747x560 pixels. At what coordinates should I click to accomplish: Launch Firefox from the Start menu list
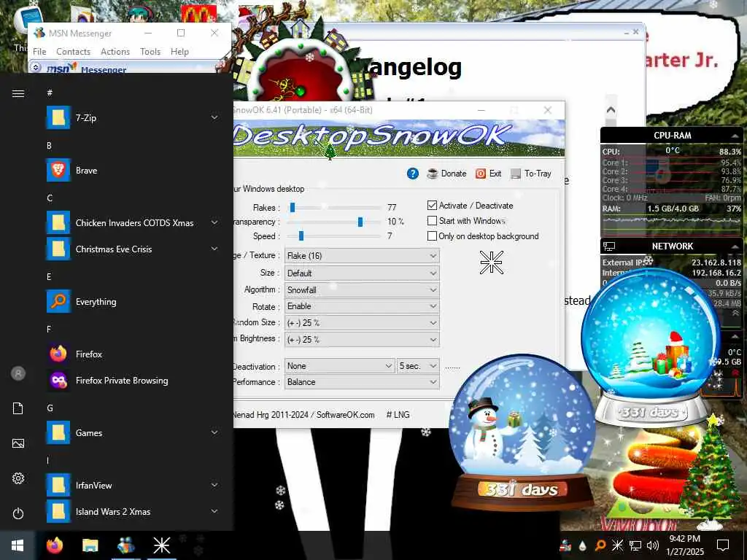pyautogui.click(x=133, y=354)
